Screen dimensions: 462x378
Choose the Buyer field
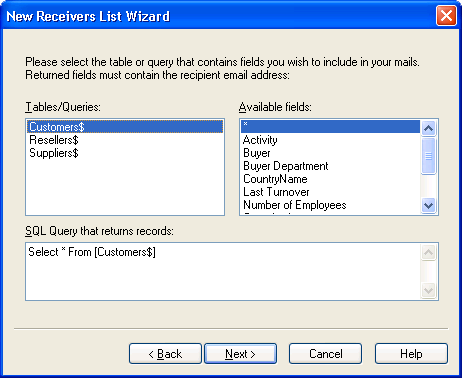click(x=330, y=153)
